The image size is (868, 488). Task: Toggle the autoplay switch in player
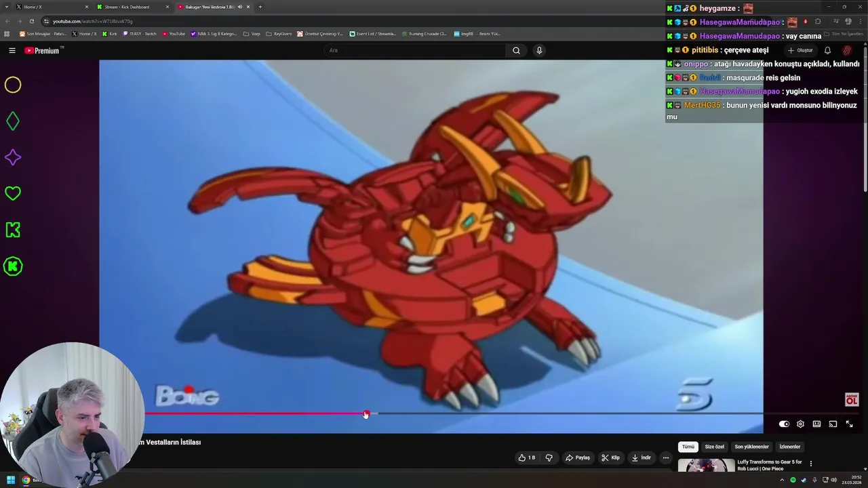[x=784, y=424]
